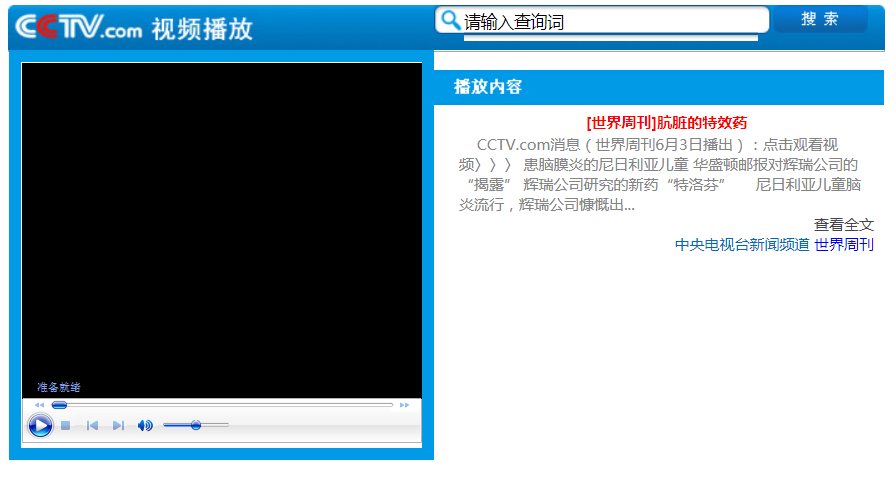Click the fast-forward double-arrow icon
The height and width of the screenshot is (484, 896).
pyautogui.click(x=405, y=405)
